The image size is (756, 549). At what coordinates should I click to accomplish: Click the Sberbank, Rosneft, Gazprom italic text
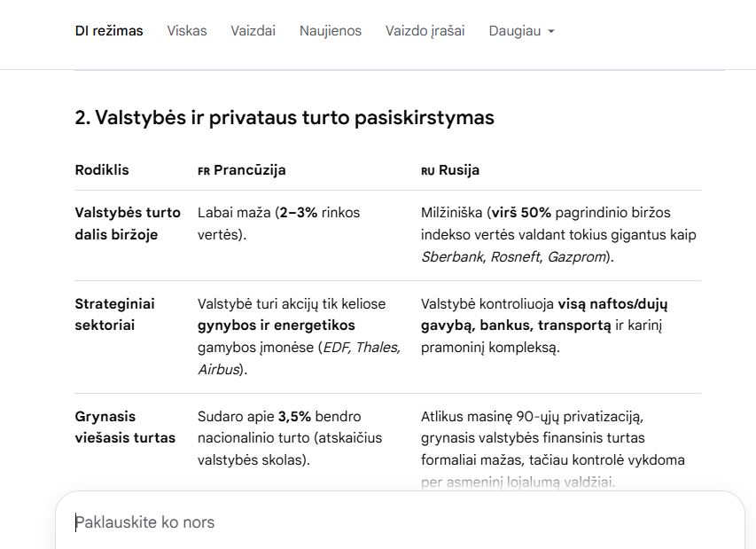tap(514, 256)
